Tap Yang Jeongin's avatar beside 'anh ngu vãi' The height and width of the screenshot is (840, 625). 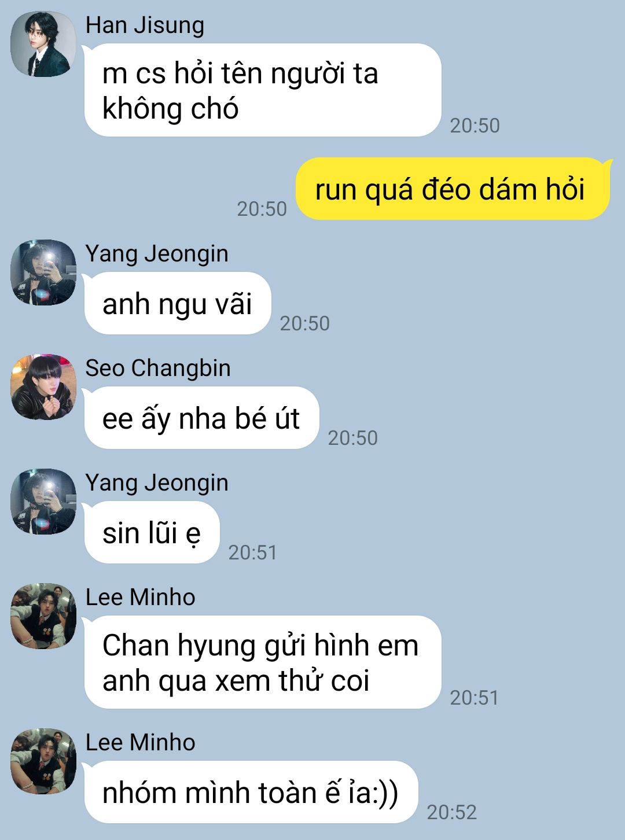point(43,272)
